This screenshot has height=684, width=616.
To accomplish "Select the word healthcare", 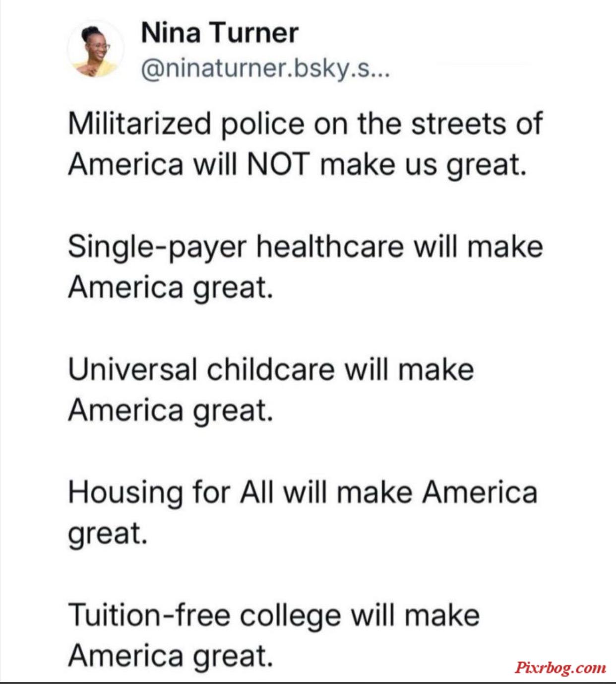I will pyautogui.click(x=330, y=246).
